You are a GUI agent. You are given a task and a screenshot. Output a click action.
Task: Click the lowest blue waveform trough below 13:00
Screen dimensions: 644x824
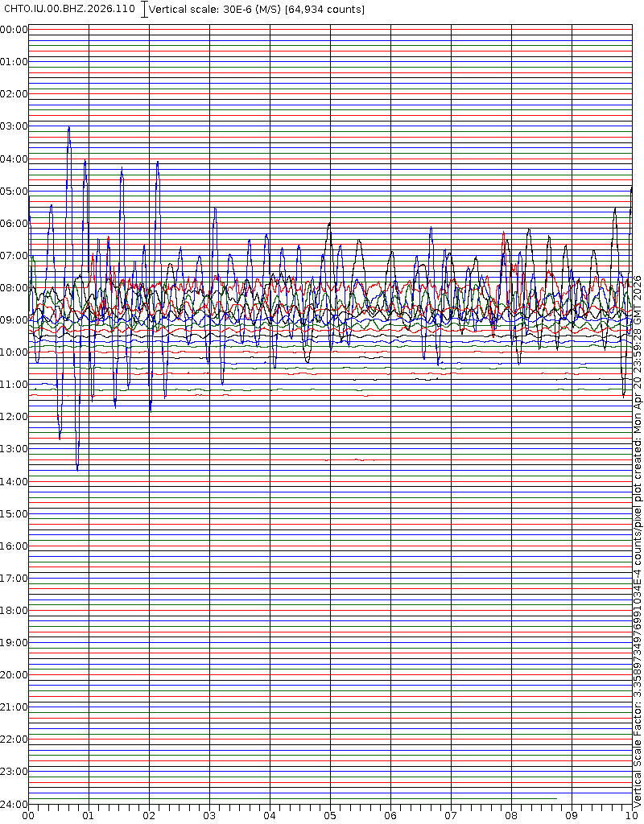[77, 469]
